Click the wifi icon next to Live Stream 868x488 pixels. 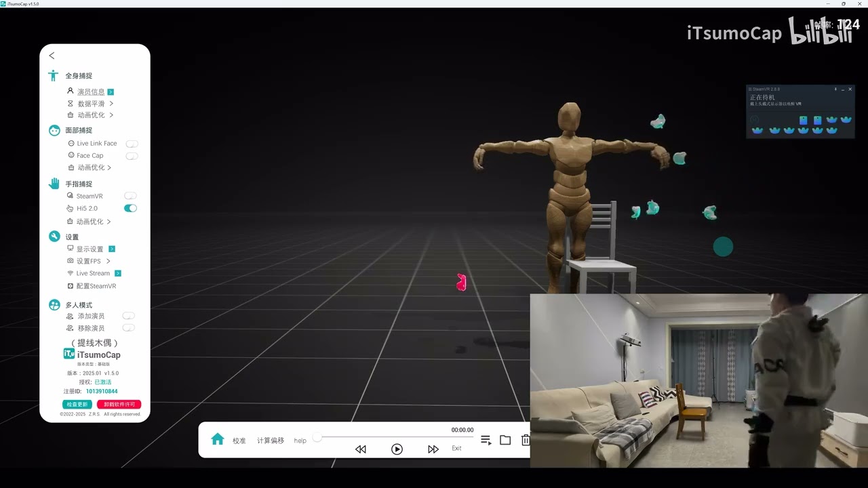click(70, 273)
